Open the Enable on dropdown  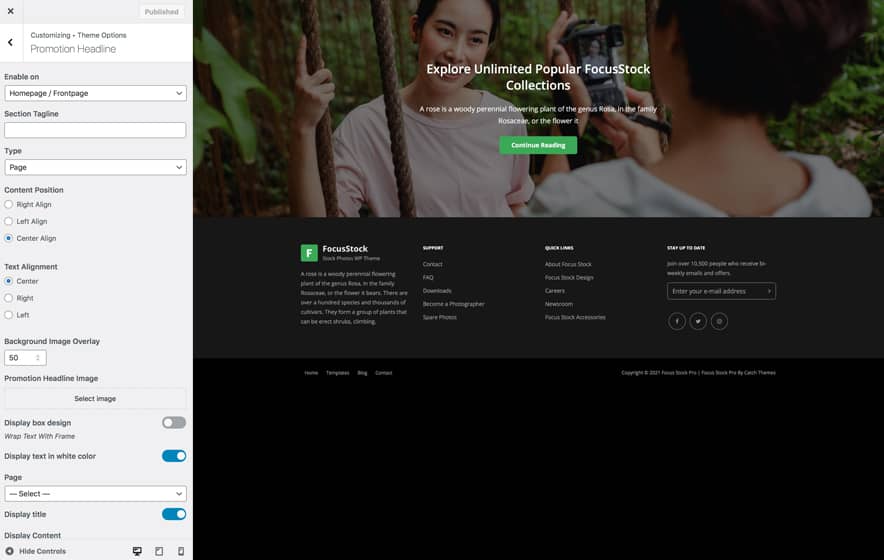95,93
